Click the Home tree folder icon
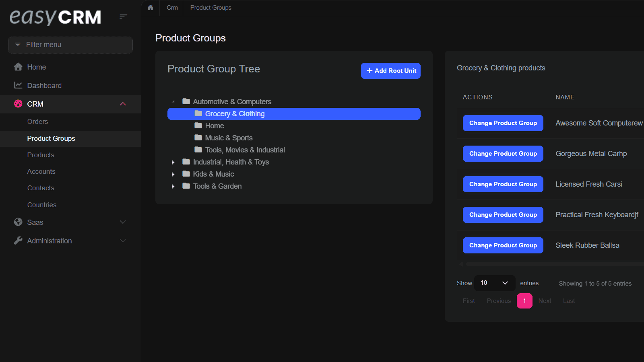This screenshot has height=362, width=644. (198, 125)
